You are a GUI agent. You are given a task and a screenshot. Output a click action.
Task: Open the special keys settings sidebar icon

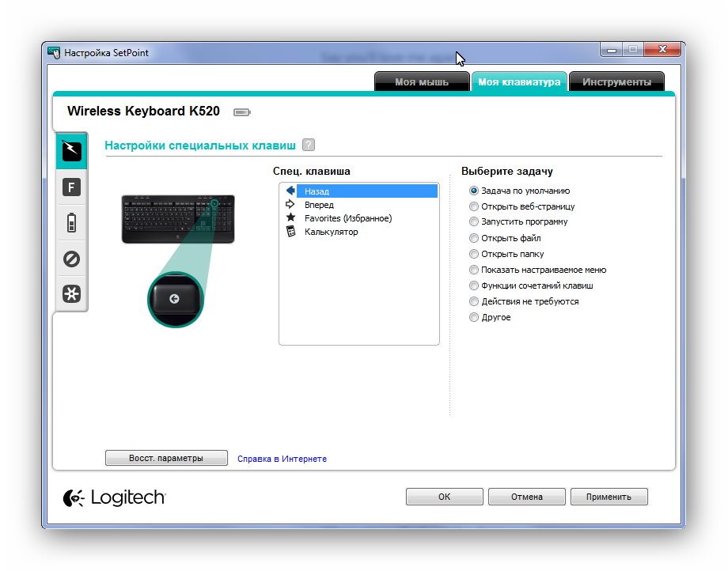point(71,151)
